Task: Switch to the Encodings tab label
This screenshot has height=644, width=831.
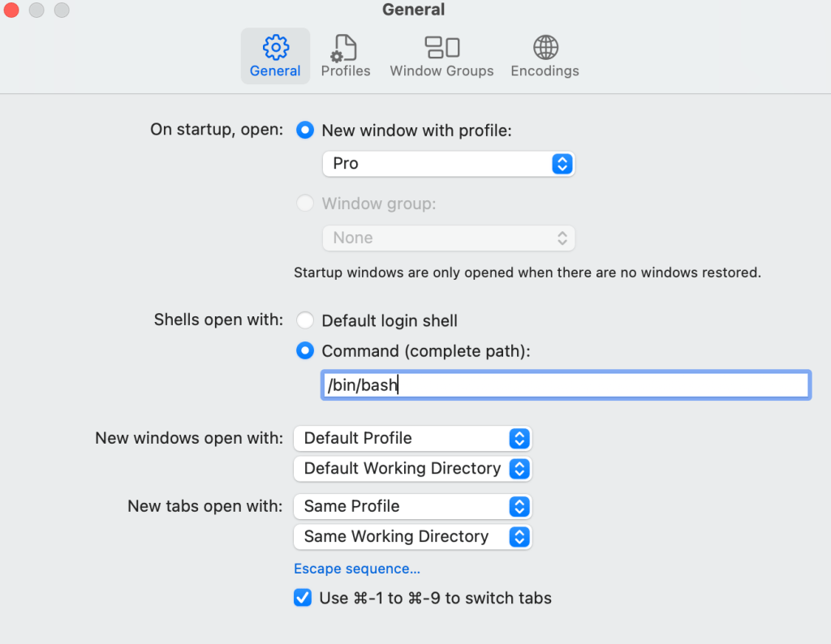Action: [x=545, y=71]
